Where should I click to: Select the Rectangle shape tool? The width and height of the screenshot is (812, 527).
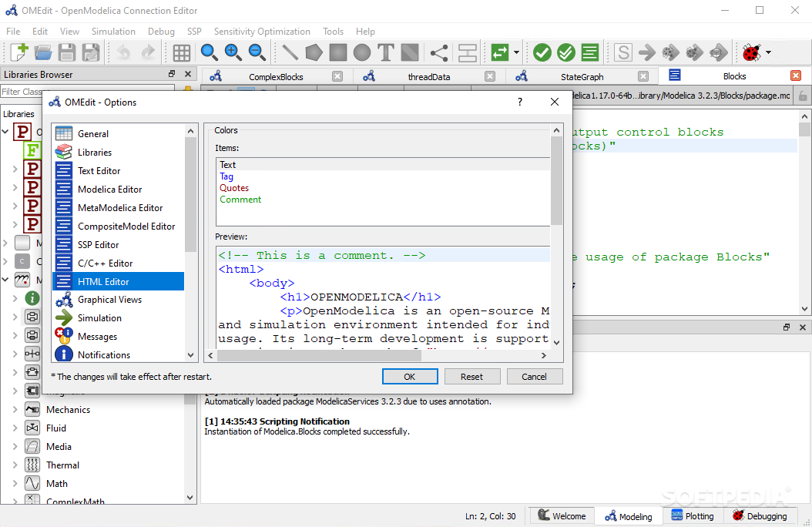point(338,52)
